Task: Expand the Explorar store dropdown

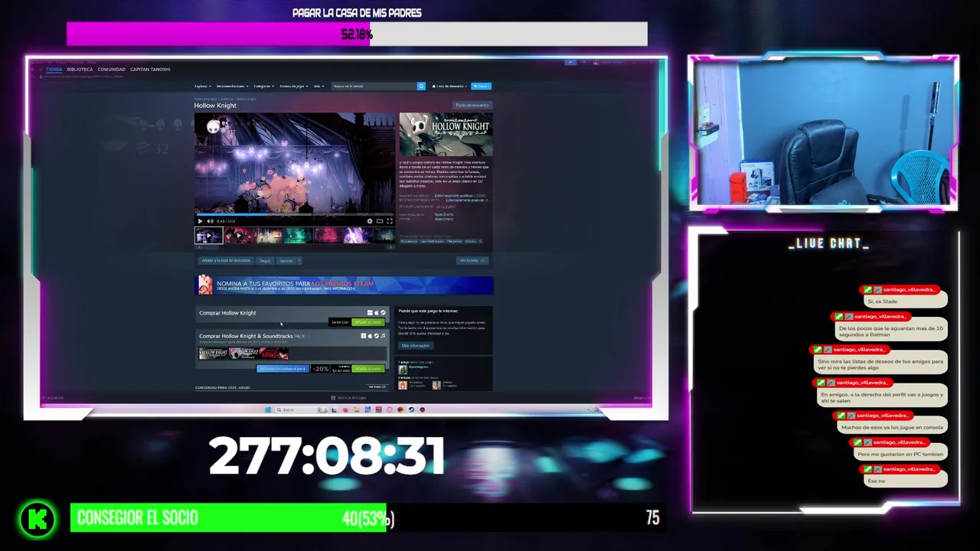Action: point(203,86)
